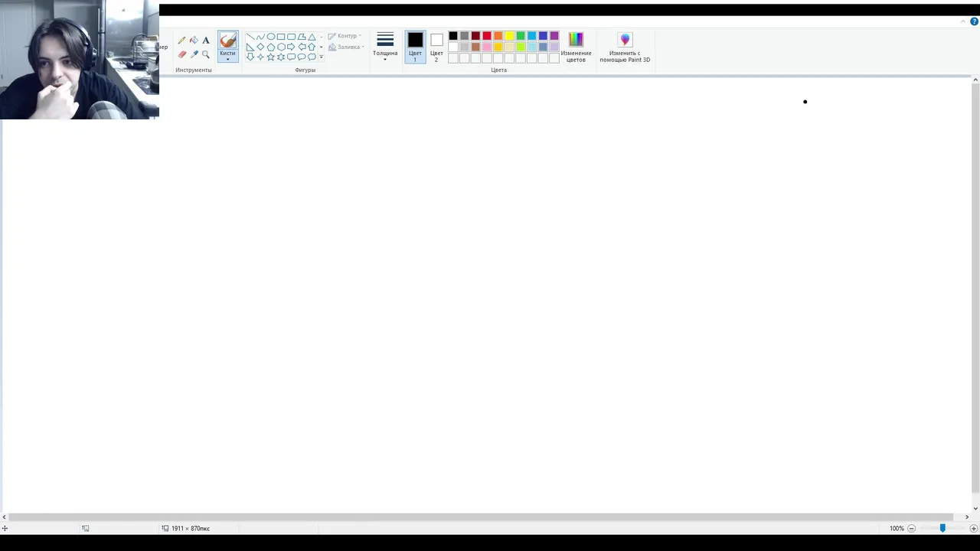
Task: Pick the red palette swatch
Action: [487, 36]
